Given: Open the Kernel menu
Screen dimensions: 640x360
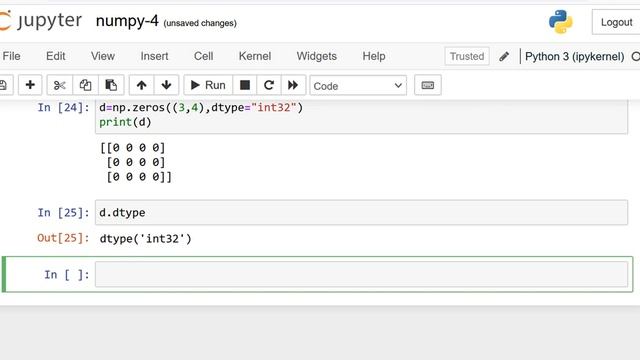Looking at the screenshot, I should click(255, 56).
